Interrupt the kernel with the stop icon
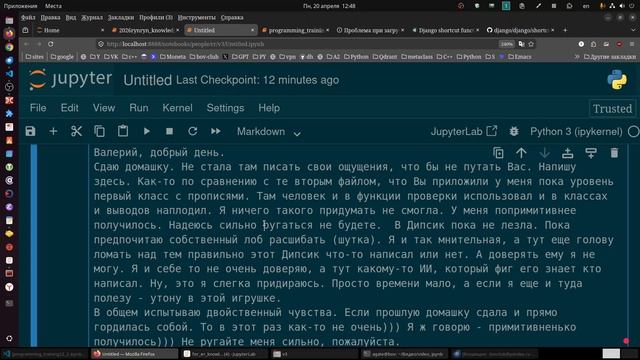This screenshot has width=640, height=360. tap(169, 131)
